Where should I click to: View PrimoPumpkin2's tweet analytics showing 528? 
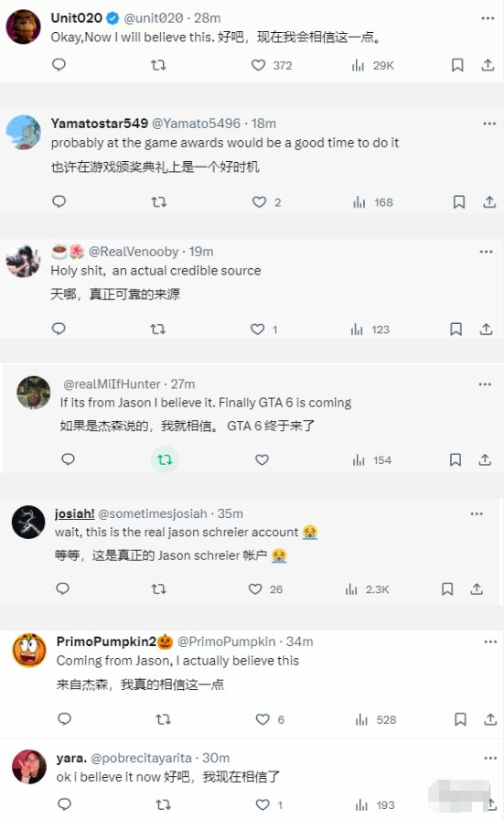click(375, 720)
